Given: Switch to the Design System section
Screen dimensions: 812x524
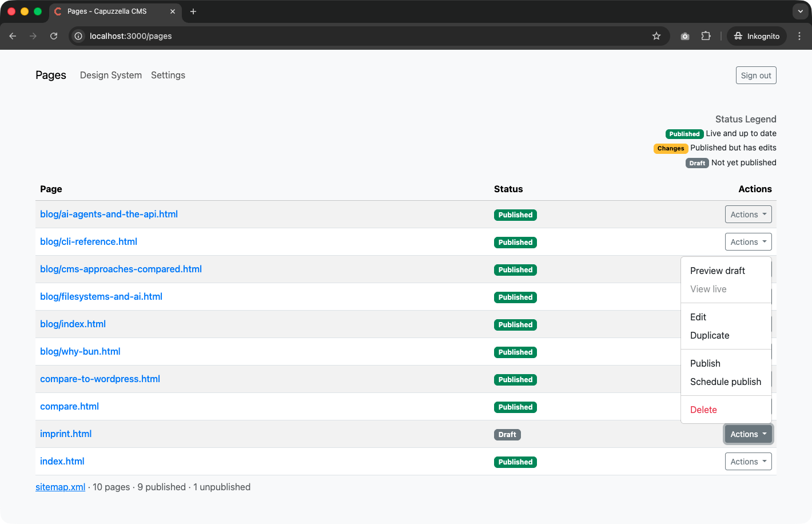Looking at the screenshot, I should (110, 75).
